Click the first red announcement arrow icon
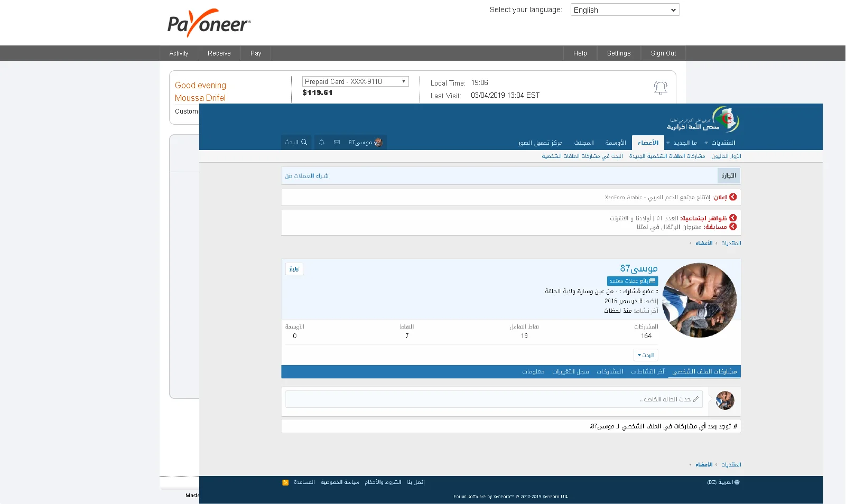846x504 pixels. [x=733, y=197]
